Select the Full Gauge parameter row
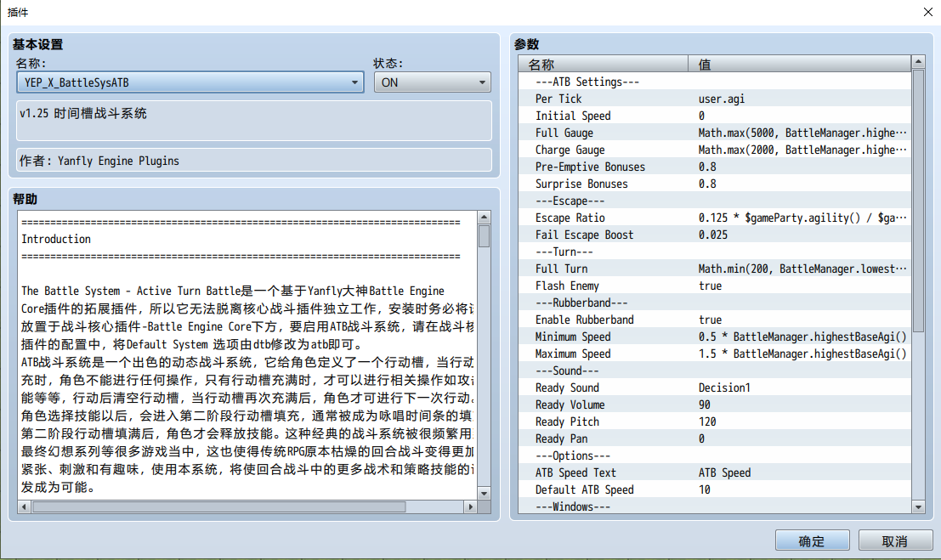This screenshot has height=560, width=941. tap(715, 133)
